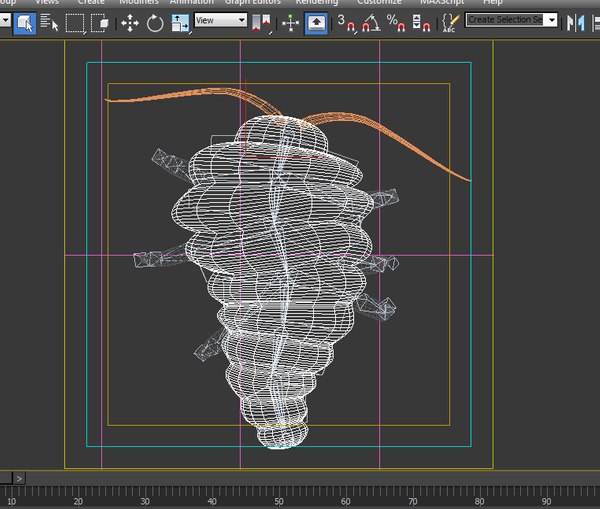Open the Help menu
Screen dimensions: 600x509
(492, 2)
